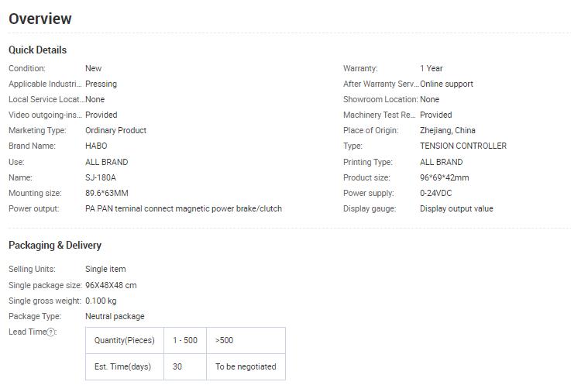Click the Online support value text

(446, 84)
